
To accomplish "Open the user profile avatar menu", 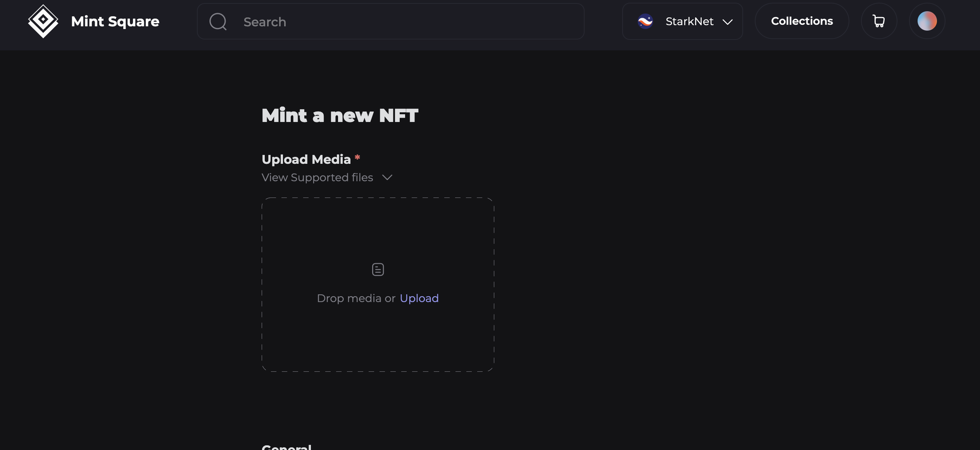I will 927,21.
